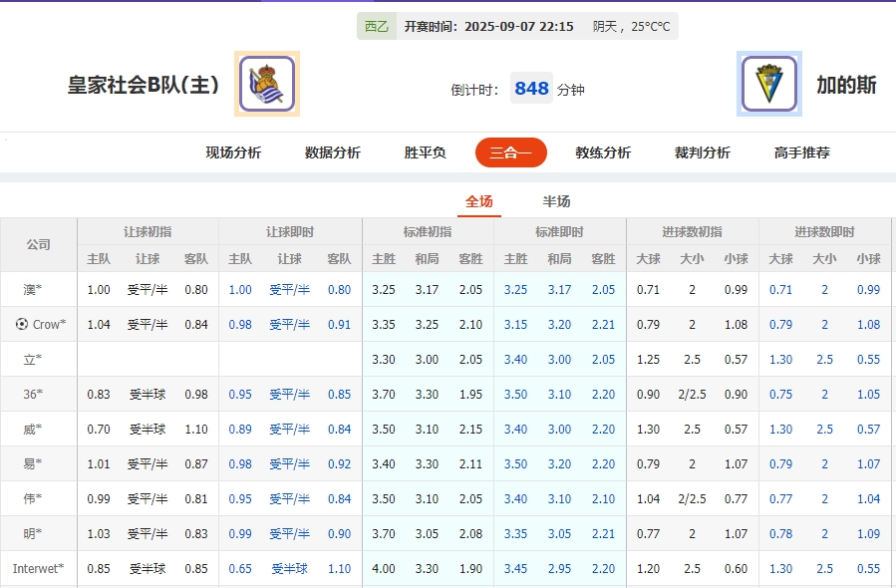The width and height of the screenshot is (896, 588).
Task: Go to the 胜平负 page
Action: point(424,153)
